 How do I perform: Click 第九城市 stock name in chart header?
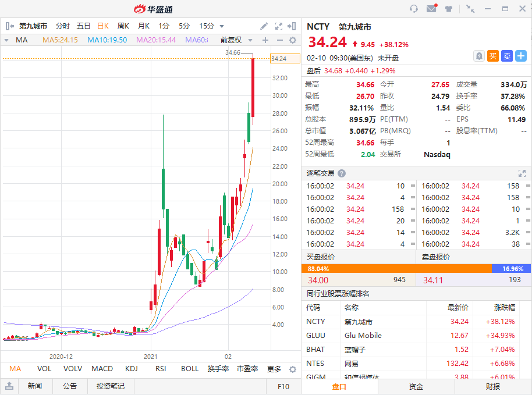coord(33,26)
